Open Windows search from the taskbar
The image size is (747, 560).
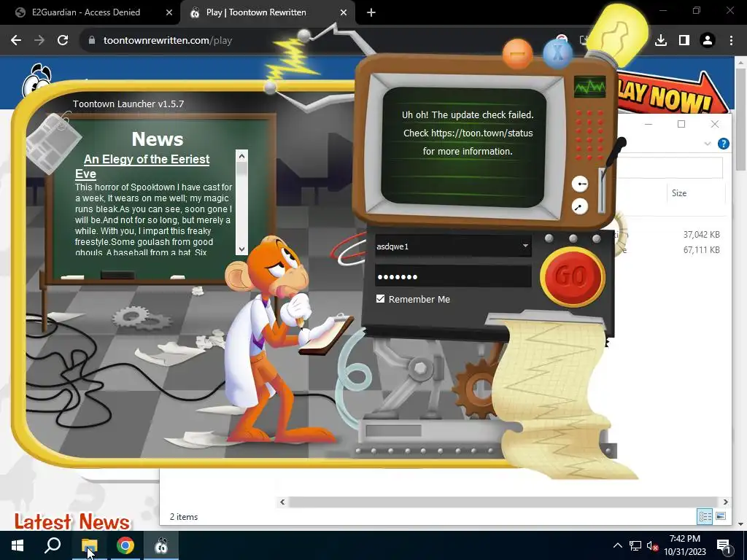point(53,545)
